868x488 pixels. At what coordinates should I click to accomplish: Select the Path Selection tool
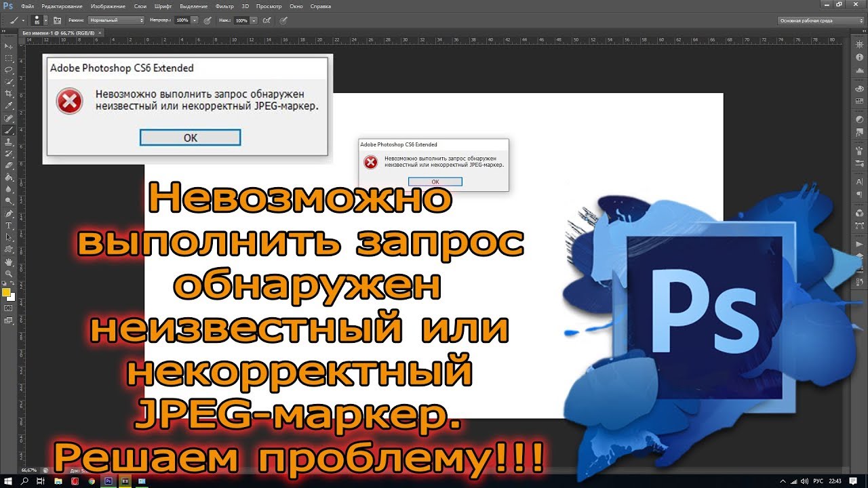9,237
